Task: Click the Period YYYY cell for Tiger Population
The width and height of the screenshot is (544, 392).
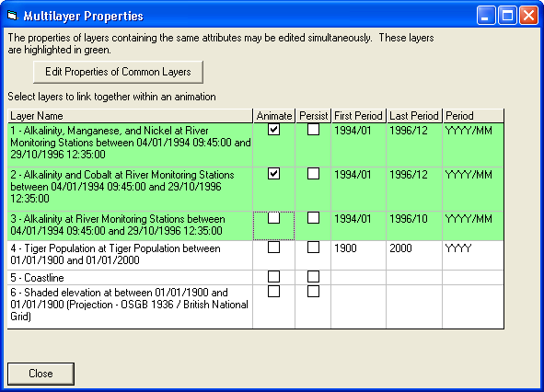Action: pos(473,255)
